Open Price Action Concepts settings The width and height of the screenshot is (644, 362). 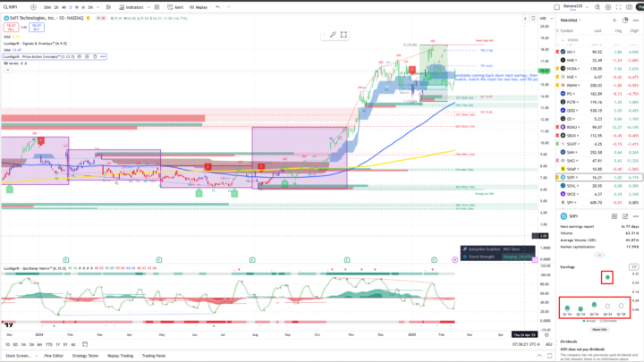tap(87, 56)
